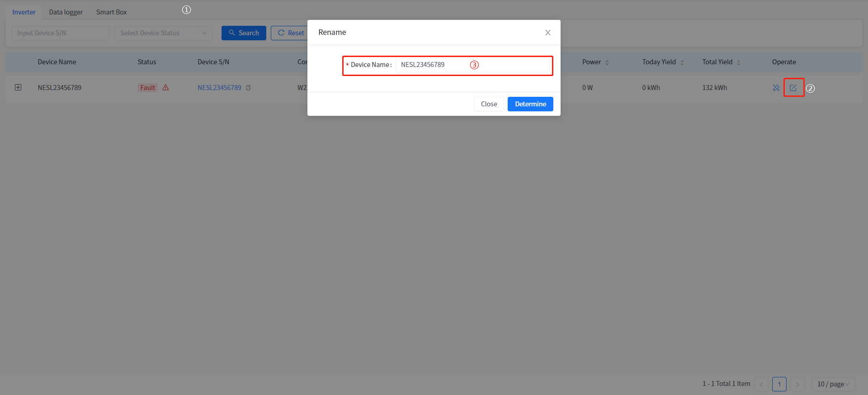Switch to the Data logger tab
868x395 pixels.
[66, 12]
